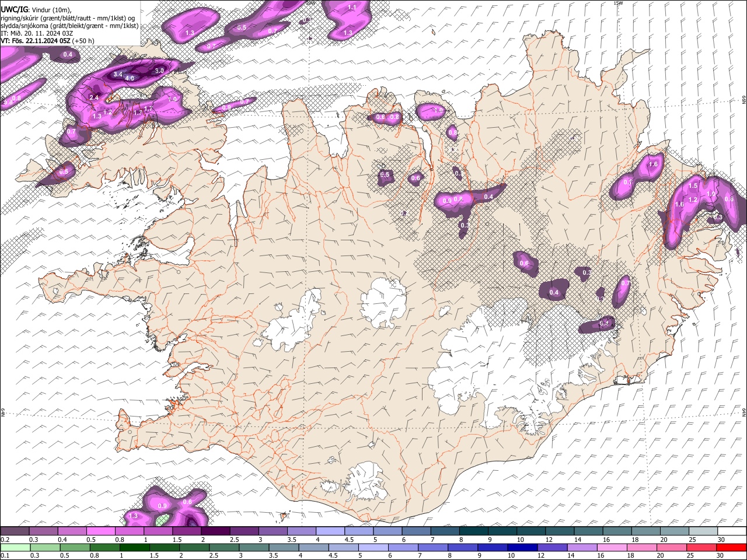Click the '0.1' label in rain legend

click(5, 556)
